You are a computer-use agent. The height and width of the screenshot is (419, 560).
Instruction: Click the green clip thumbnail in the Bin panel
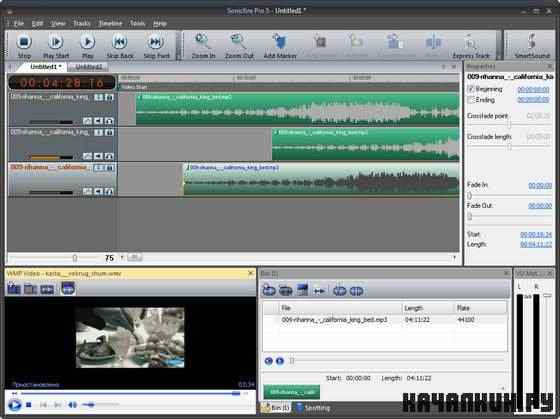click(291, 392)
